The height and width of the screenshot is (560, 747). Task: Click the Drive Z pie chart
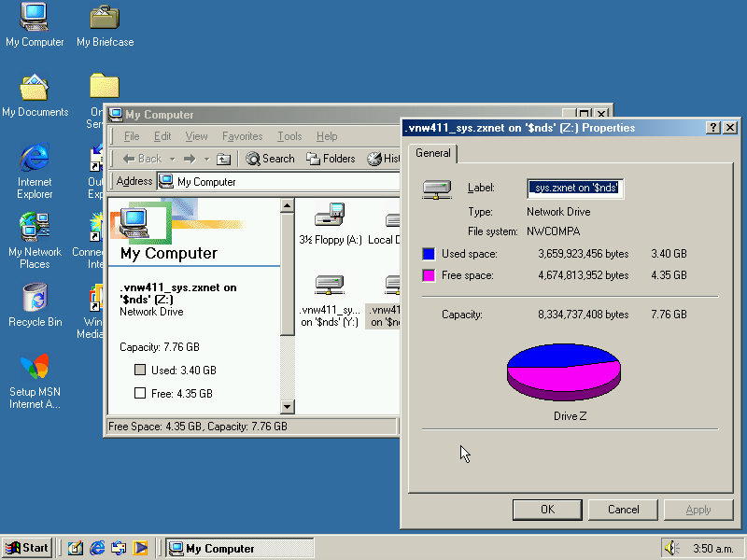tap(564, 371)
